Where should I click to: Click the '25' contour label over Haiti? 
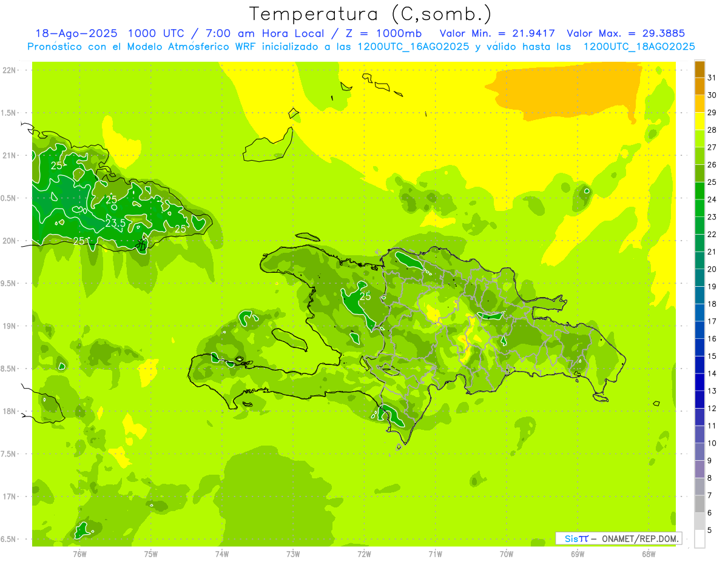click(366, 296)
